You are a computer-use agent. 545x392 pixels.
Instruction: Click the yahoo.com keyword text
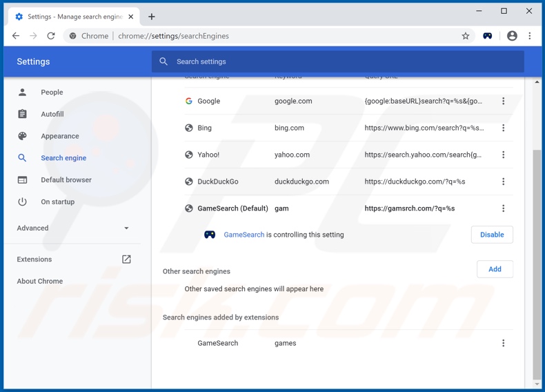click(292, 155)
